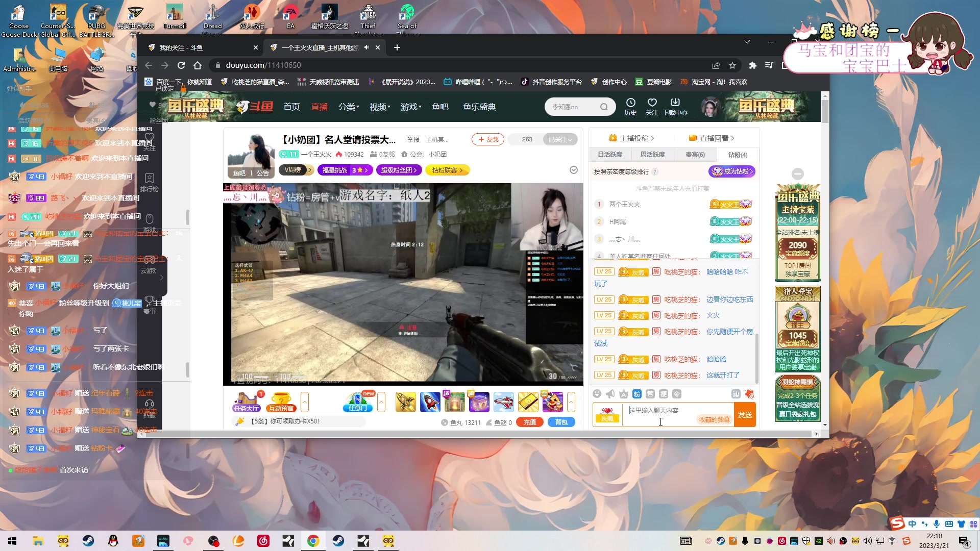Expand arrow next to 任意门
980x551 pixels.
[381, 402]
